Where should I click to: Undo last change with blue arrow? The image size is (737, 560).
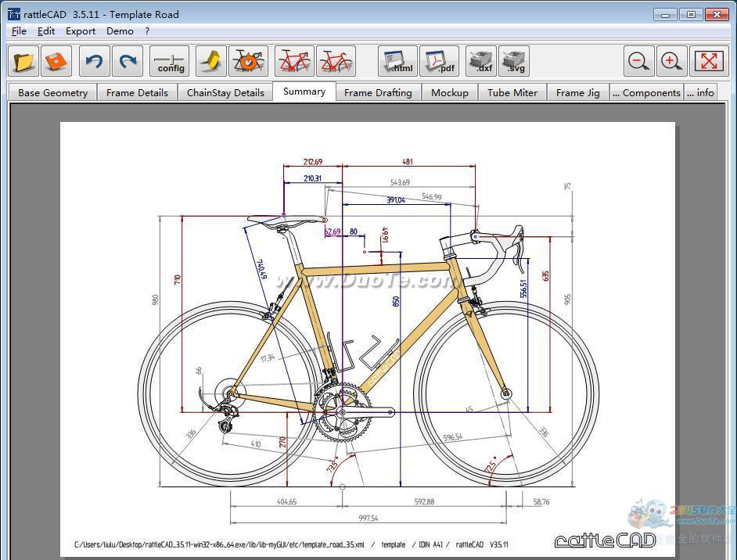coord(95,61)
